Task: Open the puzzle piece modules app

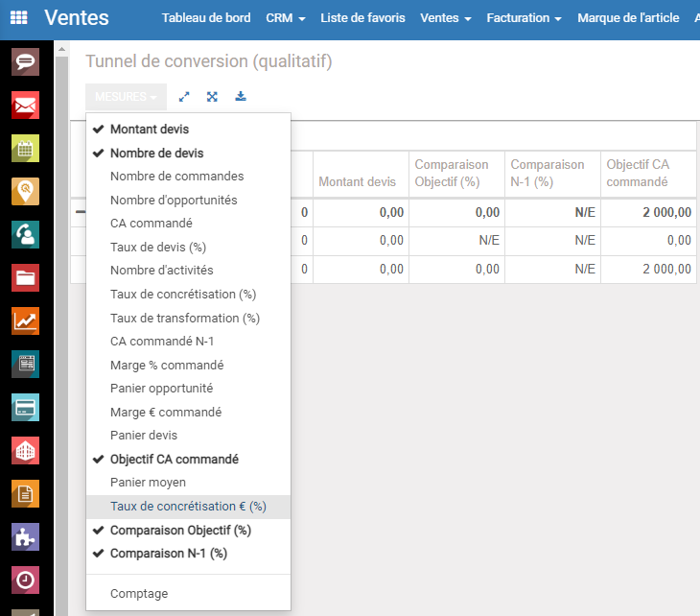Action: click(x=26, y=536)
